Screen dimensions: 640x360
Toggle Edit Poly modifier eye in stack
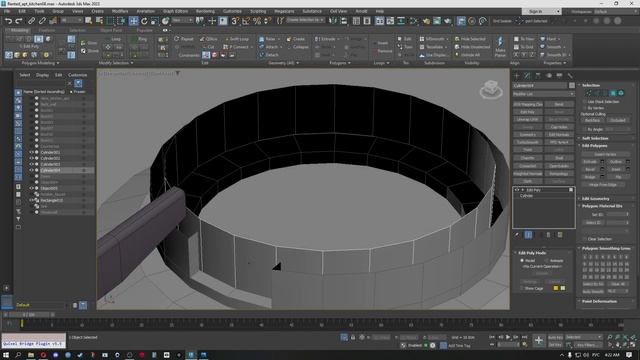517,190
